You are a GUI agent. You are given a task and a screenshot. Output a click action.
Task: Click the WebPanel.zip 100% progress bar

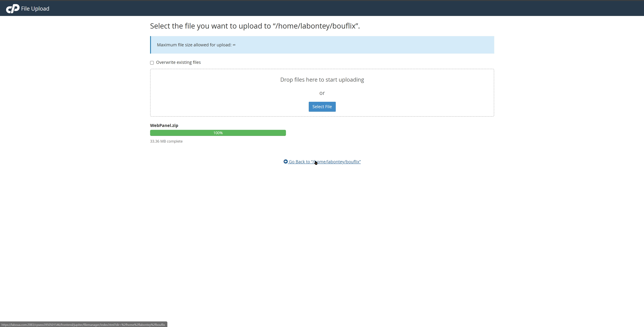pos(218,133)
